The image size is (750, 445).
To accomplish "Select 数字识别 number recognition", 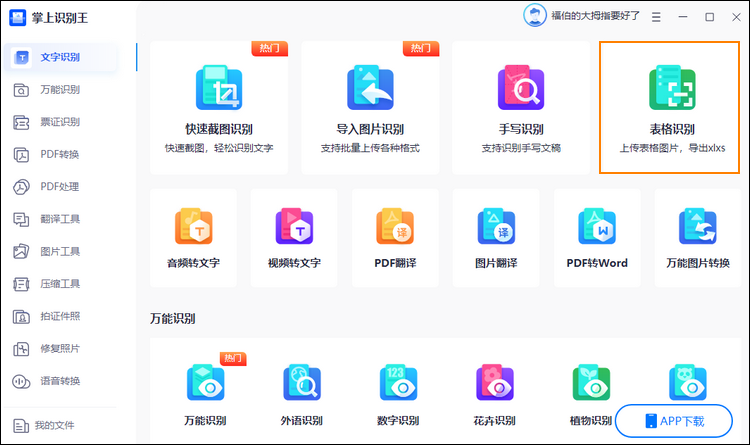I will click(398, 393).
